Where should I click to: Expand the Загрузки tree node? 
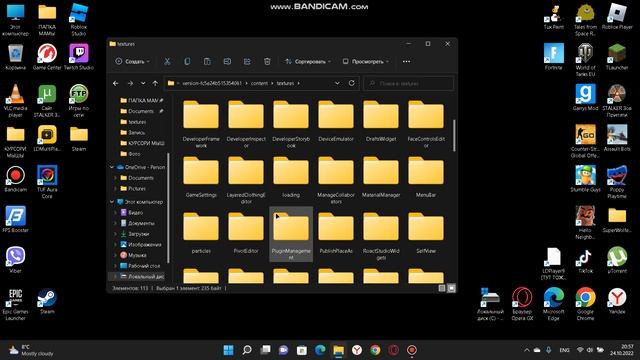click(116, 234)
